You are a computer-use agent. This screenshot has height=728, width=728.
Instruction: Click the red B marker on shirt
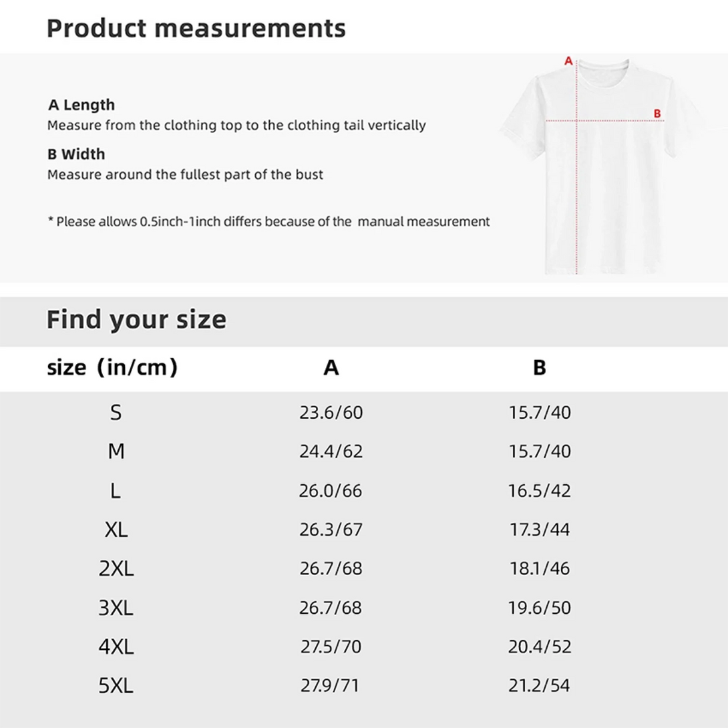657,114
